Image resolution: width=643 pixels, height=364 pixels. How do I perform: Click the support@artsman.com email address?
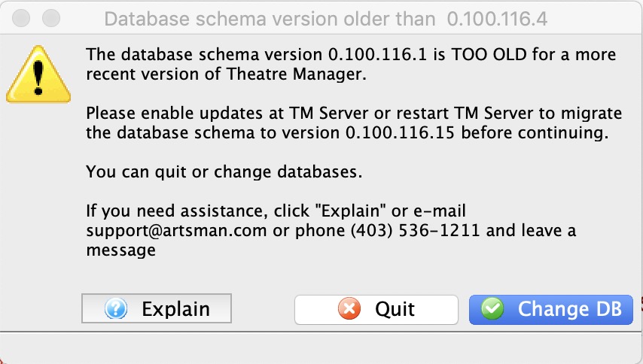176,231
